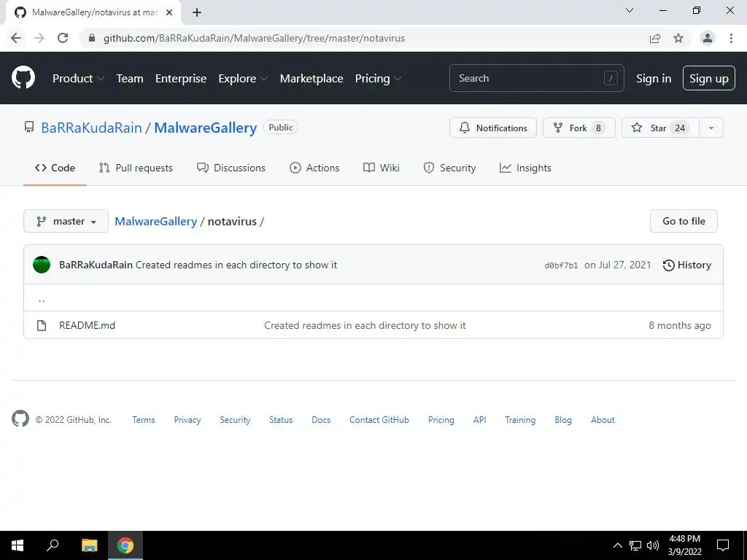This screenshot has width=747, height=560.
Task: Click the MalwareGallery repository title link
Action: click(205, 128)
